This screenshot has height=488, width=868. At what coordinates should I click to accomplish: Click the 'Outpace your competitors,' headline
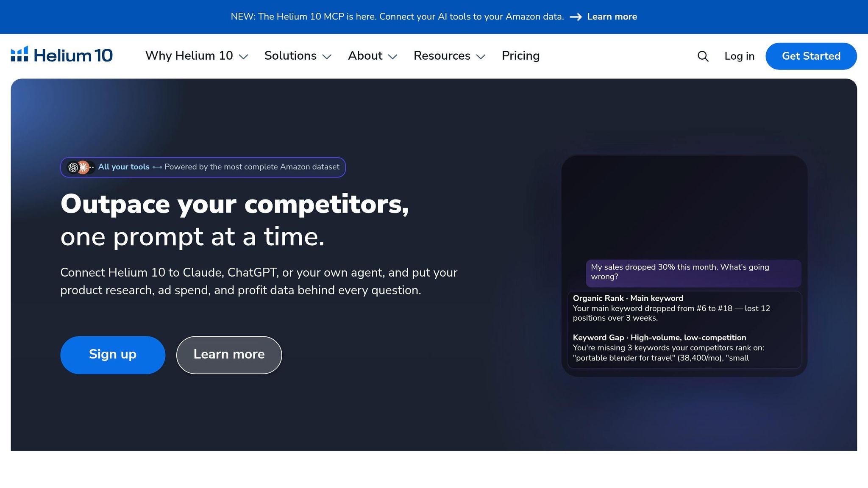(x=234, y=204)
